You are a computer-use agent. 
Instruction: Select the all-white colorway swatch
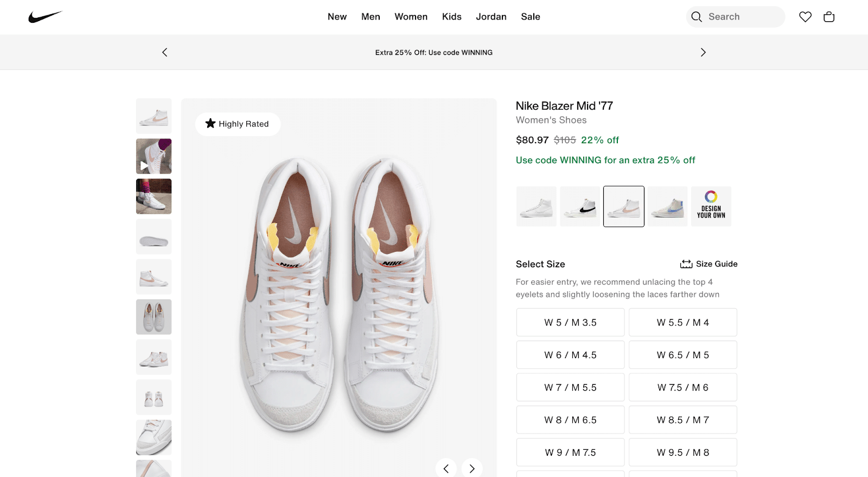536,206
